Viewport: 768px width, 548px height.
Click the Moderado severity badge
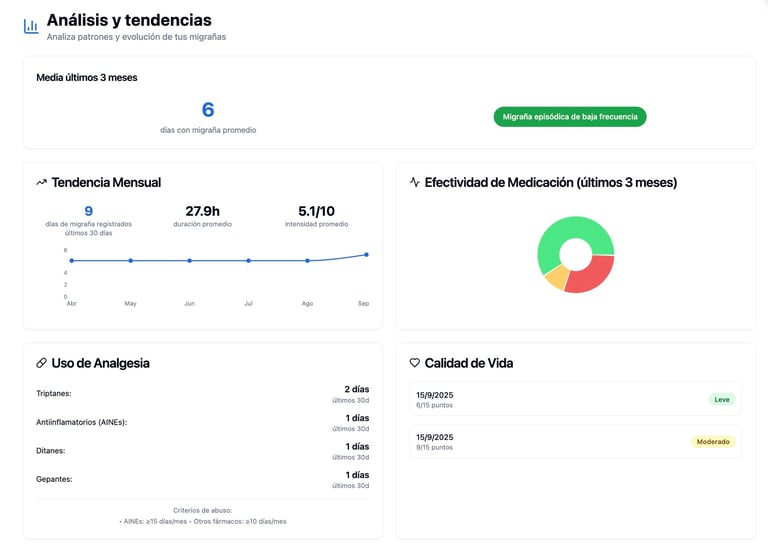(x=713, y=442)
